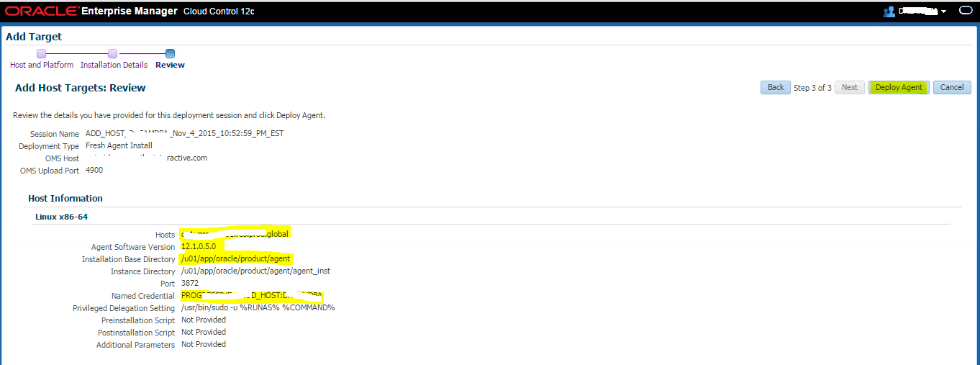Click Agent Software Version 12.1.0.5.0
The width and height of the screenshot is (980, 365).
coord(199,246)
